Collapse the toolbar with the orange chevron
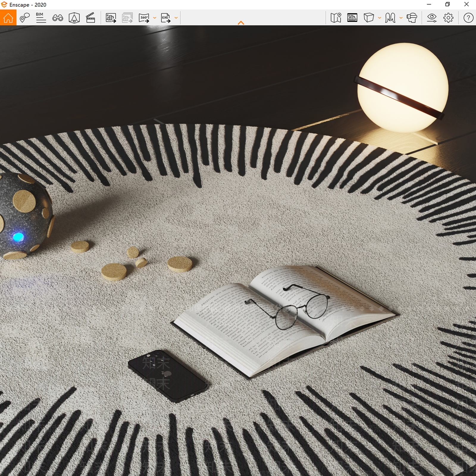Viewport: 476px width, 476px height. [241, 23]
